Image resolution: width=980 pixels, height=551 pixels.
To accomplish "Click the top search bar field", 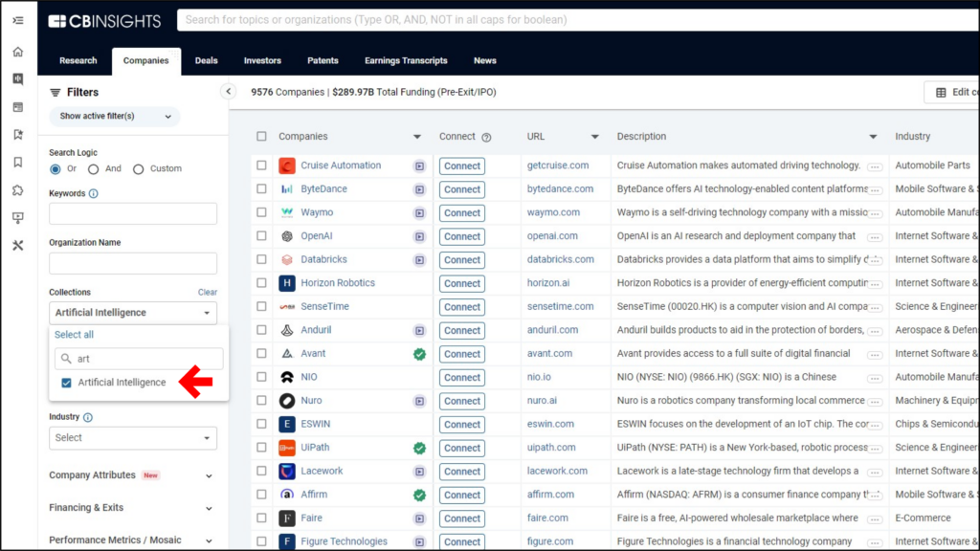I will (578, 20).
